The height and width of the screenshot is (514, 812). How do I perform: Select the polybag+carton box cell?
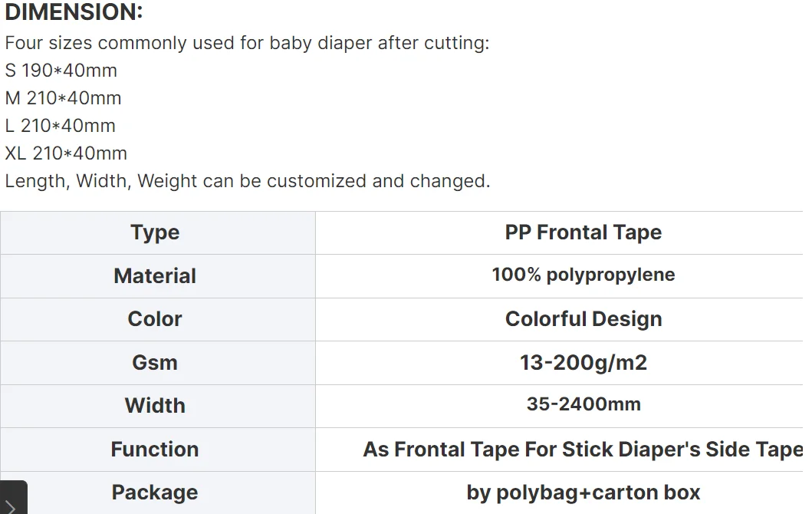coord(583,493)
